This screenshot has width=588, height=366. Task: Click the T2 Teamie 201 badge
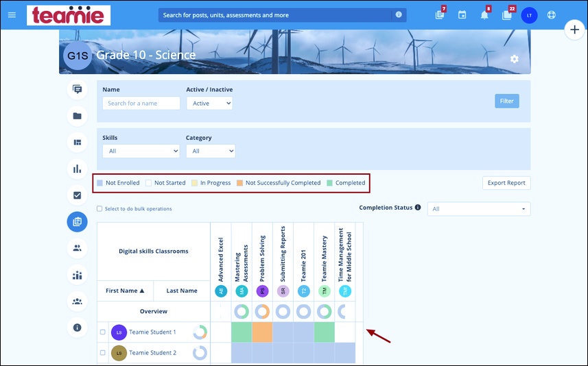click(x=304, y=291)
